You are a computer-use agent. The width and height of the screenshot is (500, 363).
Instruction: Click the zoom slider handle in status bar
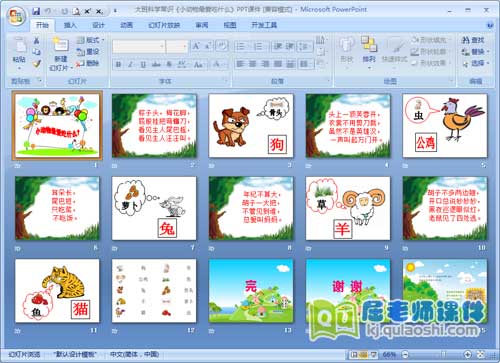coord(443,355)
